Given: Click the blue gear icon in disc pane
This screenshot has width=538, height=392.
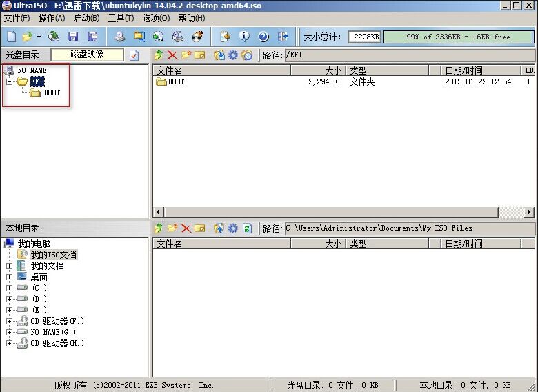Looking at the screenshot, I should tap(233, 55).
